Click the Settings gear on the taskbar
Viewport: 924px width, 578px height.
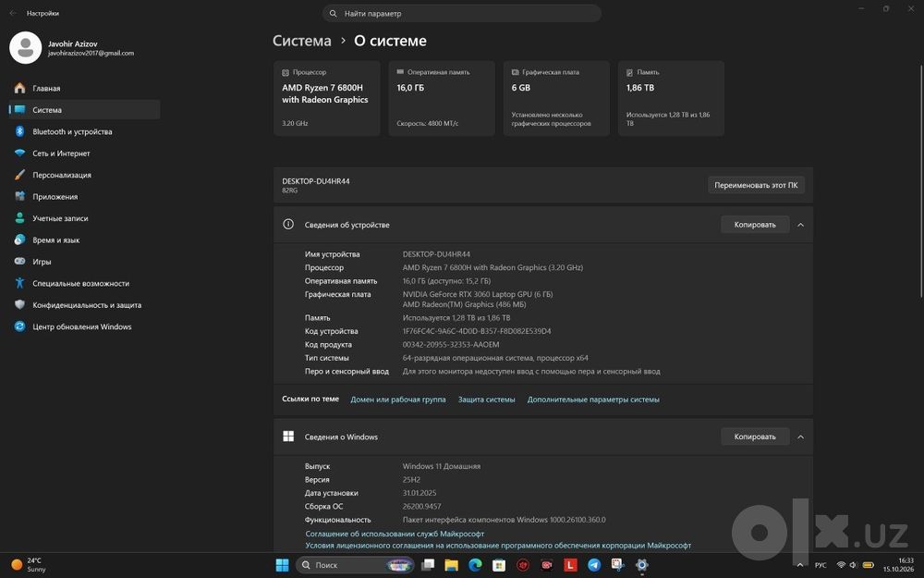(642, 565)
